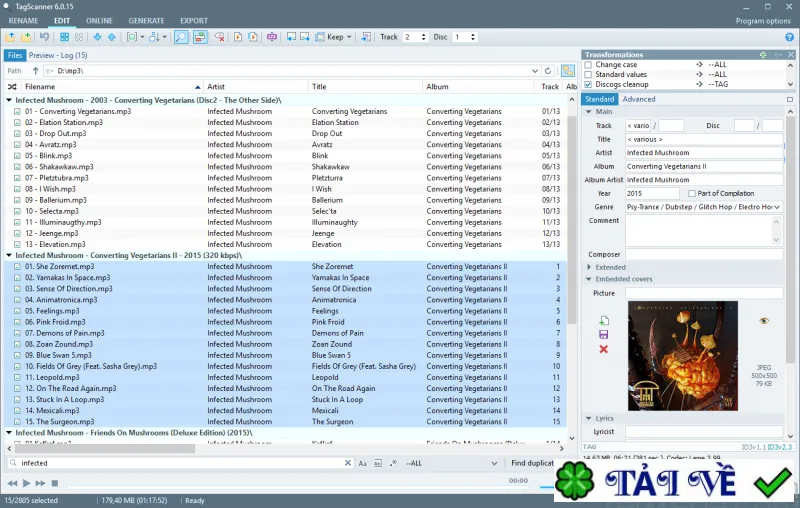The height and width of the screenshot is (508, 800).
Task: Collapse the Converting Vegetarians II folder group
Action: (9, 255)
